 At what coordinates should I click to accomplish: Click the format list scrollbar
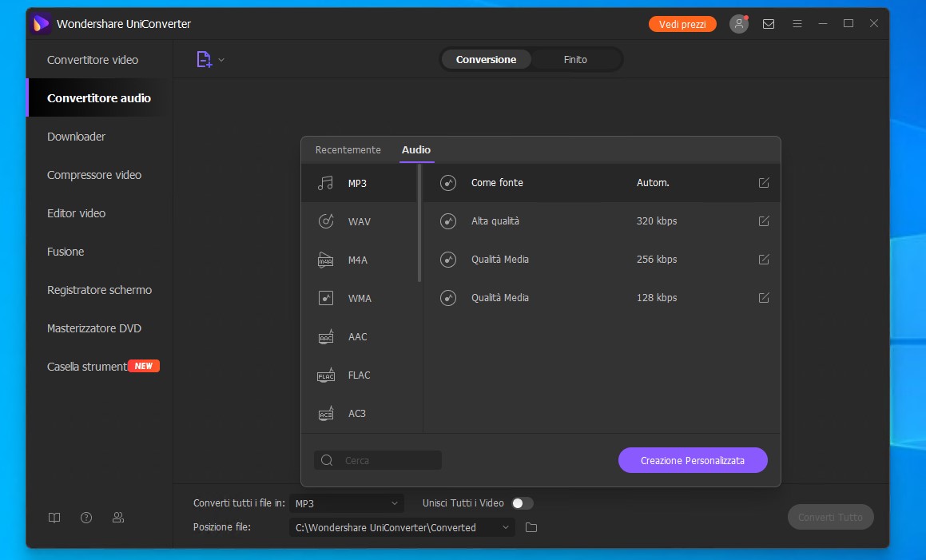(419, 224)
